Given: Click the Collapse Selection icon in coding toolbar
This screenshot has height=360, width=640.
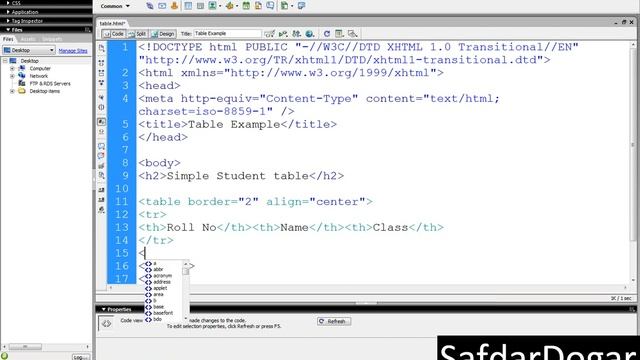Looking at the screenshot, I should pos(102,73).
